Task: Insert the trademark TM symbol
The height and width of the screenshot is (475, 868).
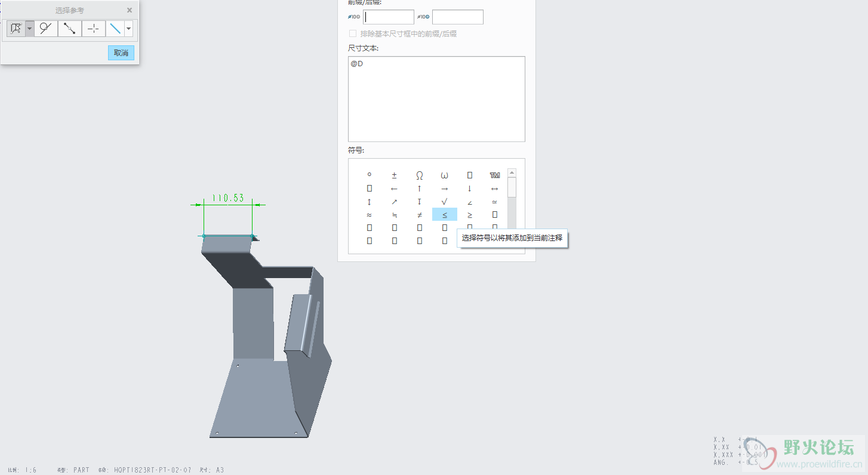Action: [495, 175]
